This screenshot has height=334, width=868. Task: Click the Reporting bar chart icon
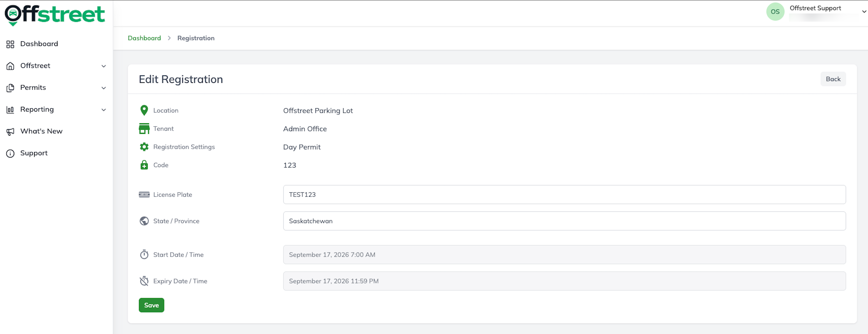(x=10, y=110)
